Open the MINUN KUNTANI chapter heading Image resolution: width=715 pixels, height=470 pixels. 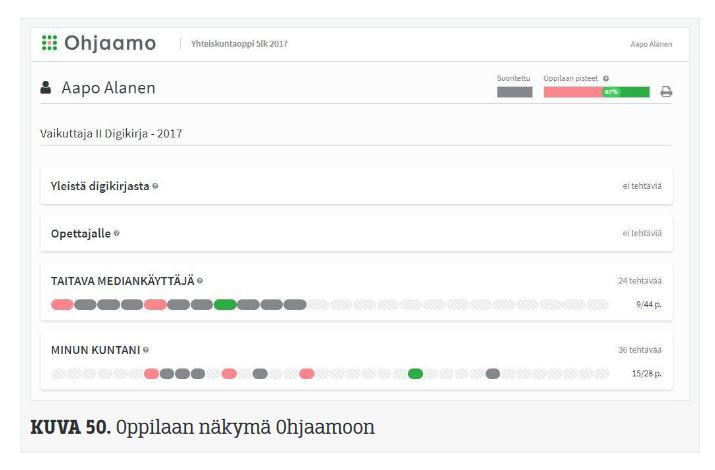pyautogui.click(x=95, y=350)
